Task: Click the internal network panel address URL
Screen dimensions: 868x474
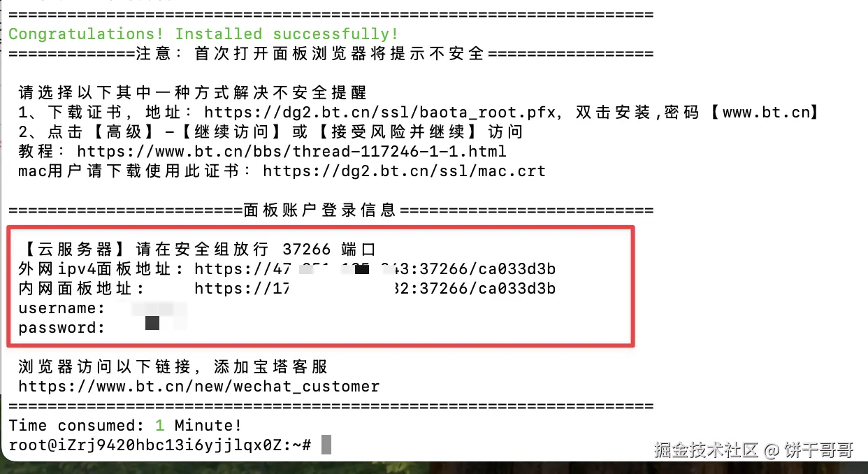Action: pyautogui.click(x=375, y=289)
